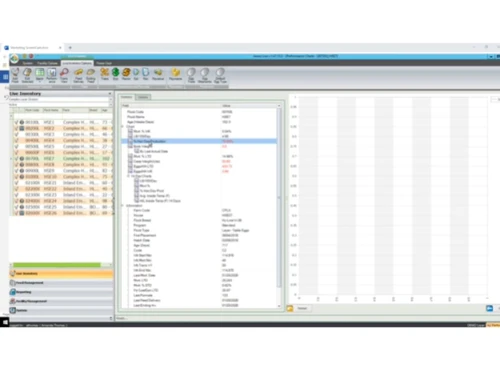
Task: Toggle the checkmark on the HSE21 row
Action: [x=16, y=183]
